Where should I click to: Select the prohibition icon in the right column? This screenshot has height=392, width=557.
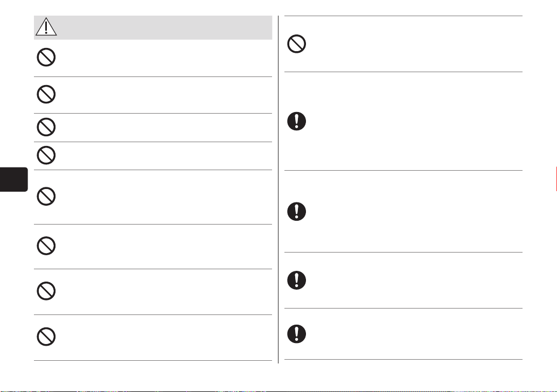(x=297, y=44)
